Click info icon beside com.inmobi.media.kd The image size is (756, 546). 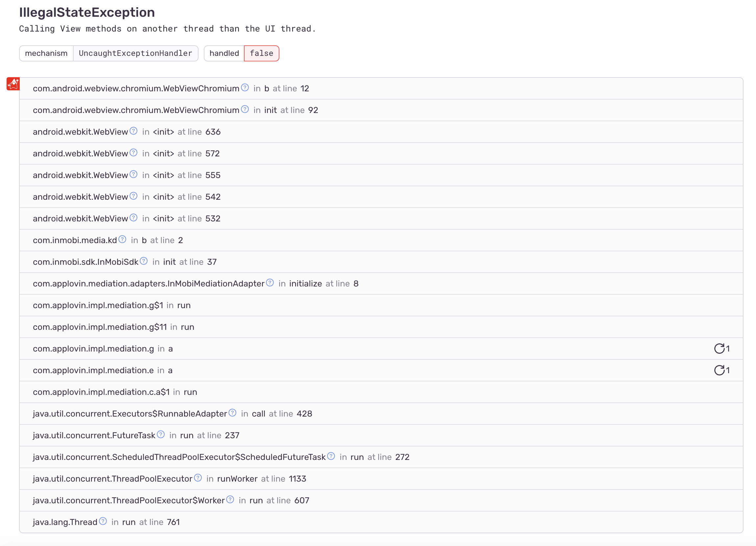[x=122, y=239]
